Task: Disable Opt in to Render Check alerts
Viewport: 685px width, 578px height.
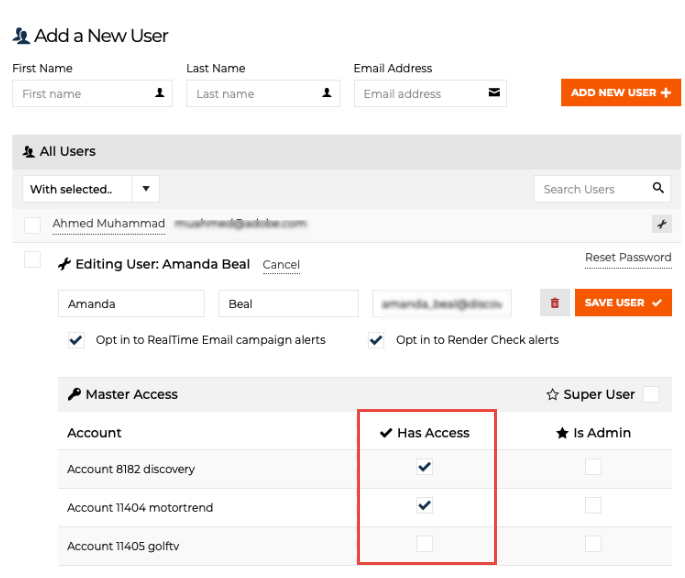Action: (376, 340)
